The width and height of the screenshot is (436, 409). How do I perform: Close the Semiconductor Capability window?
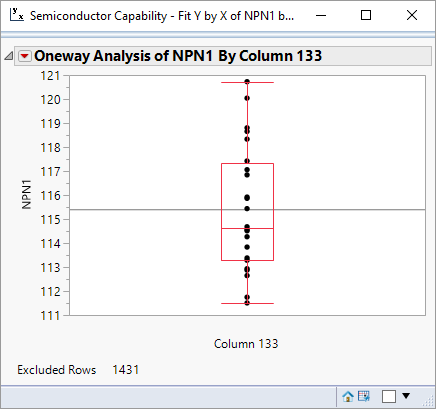(412, 15)
